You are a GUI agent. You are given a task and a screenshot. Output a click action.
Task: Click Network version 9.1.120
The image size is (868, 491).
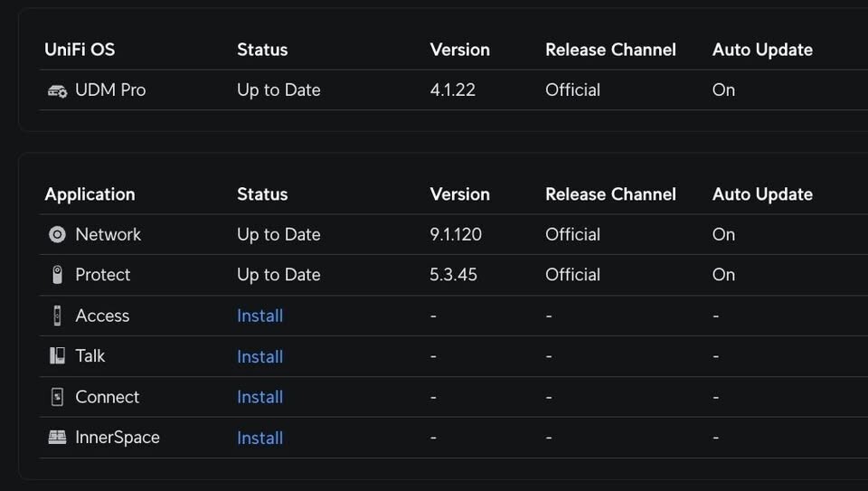pyautogui.click(x=456, y=234)
